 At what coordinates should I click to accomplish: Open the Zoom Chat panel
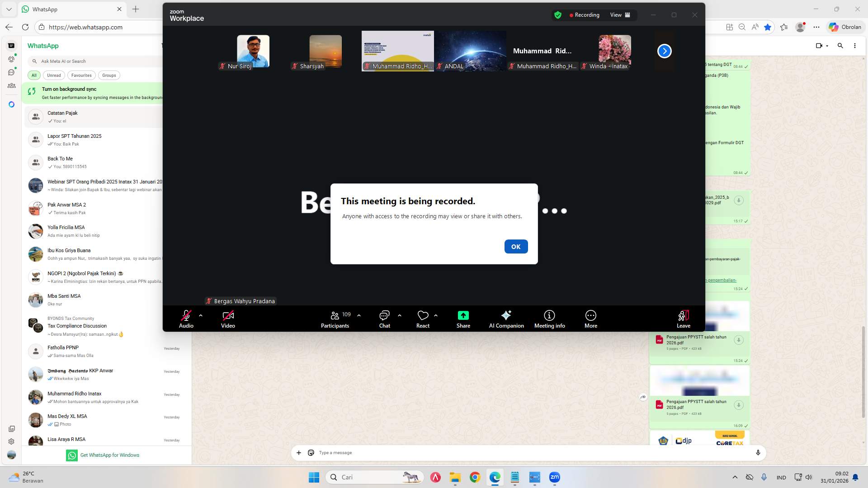(384, 319)
